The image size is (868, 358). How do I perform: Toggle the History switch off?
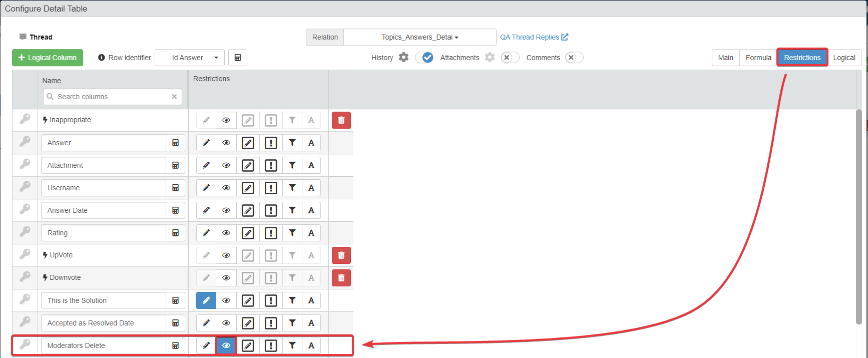click(424, 58)
